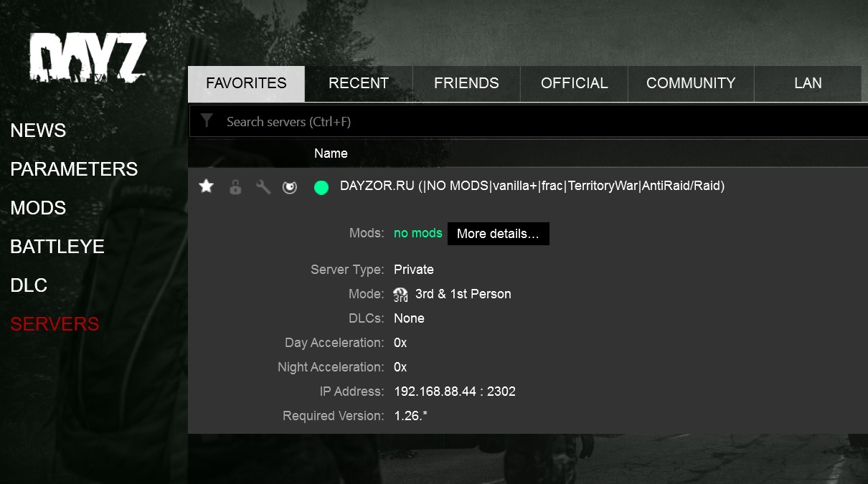Viewport: 868px width, 484px height.
Task: Select SERVERS in the sidebar
Action: pos(55,324)
